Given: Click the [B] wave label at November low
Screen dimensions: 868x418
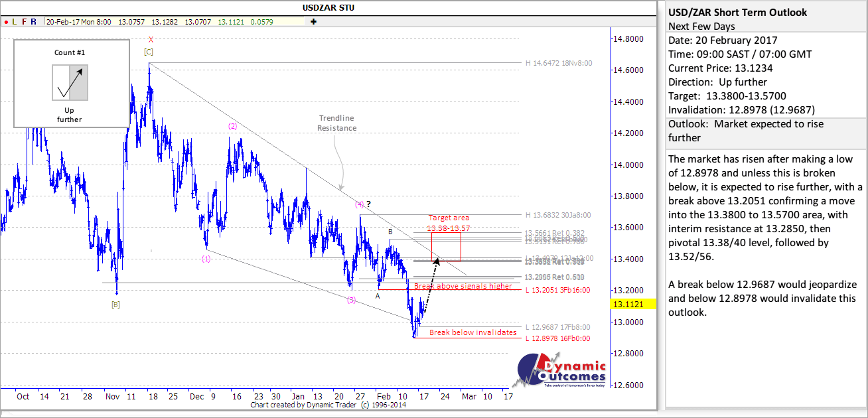Looking at the screenshot, I should (115, 305).
